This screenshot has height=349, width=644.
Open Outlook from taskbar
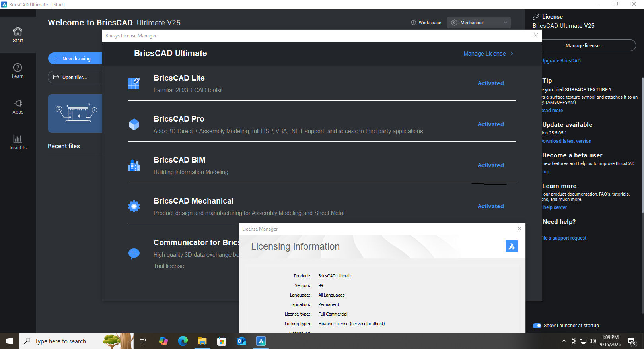click(241, 341)
